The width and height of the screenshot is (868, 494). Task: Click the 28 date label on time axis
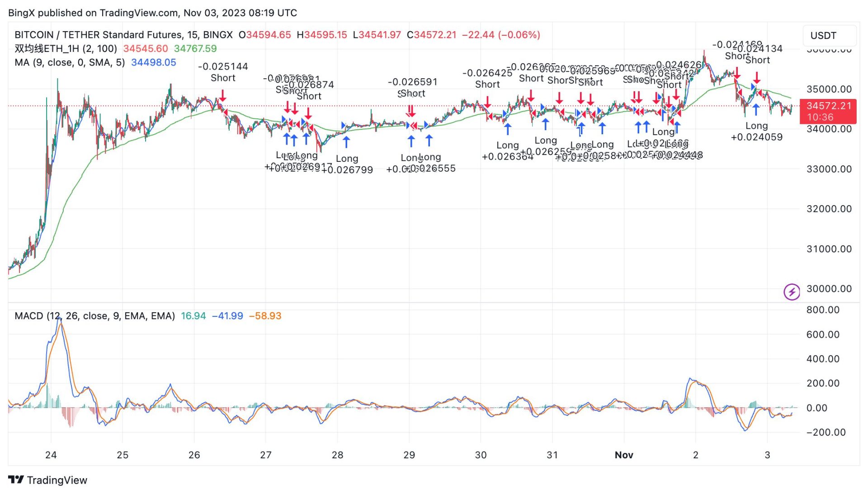337,455
